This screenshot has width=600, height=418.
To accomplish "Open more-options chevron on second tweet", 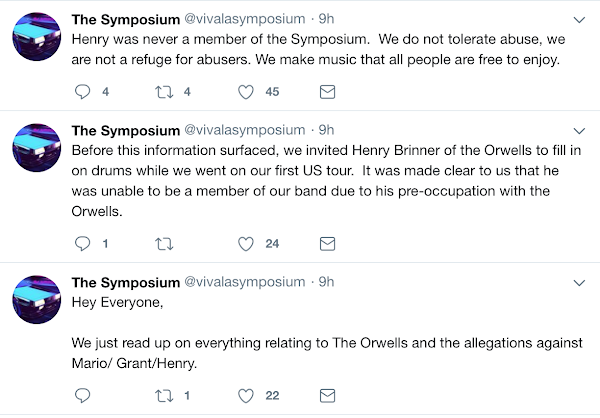I will 578,130.
